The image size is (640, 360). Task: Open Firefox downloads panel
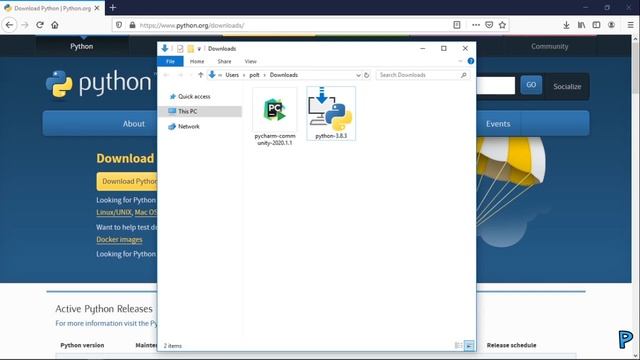point(566,25)
